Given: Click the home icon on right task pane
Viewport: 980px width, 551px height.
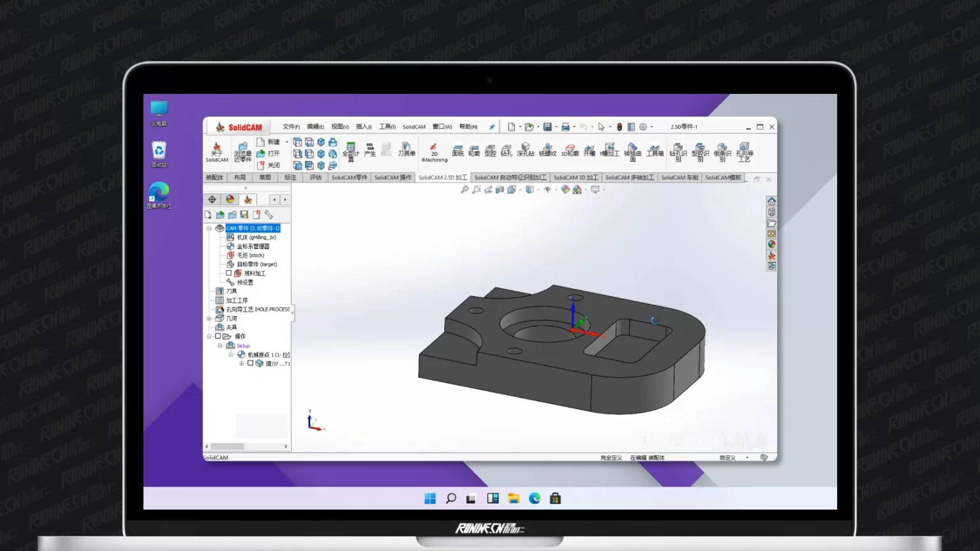Looking at the screenshot, I should [771, 201].
